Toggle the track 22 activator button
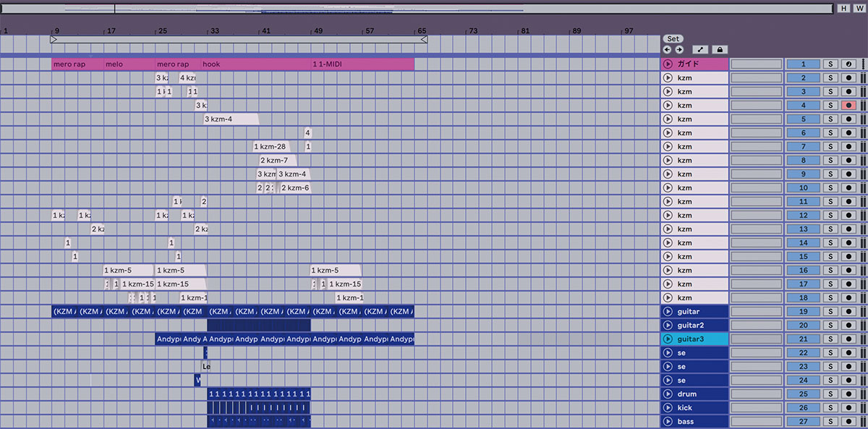Viewport: 868px width, 429px height. click(x=803, y=353)
